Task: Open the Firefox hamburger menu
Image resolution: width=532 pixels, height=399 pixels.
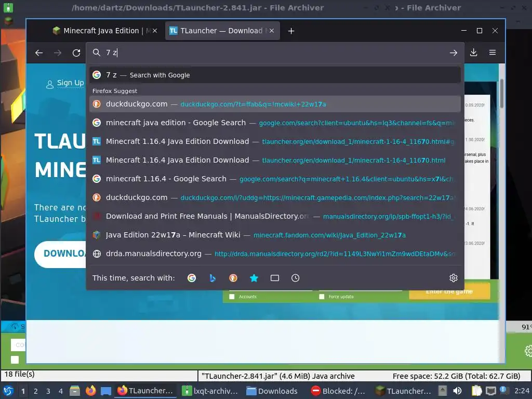Action: [493, 52]
